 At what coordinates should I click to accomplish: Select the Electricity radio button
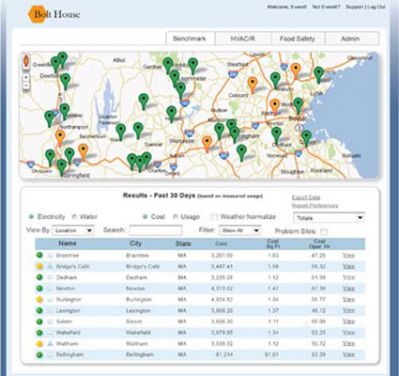click(31, 217)
